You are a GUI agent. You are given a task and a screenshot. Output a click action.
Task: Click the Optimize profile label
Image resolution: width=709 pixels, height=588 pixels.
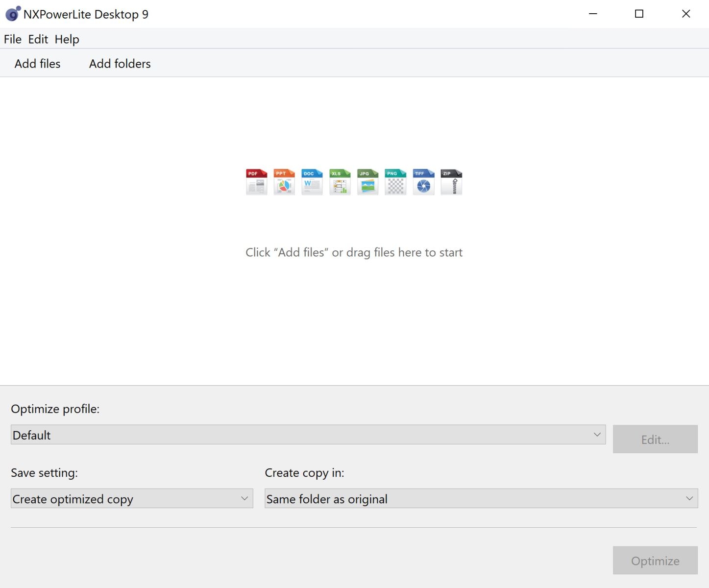point(55,409)
